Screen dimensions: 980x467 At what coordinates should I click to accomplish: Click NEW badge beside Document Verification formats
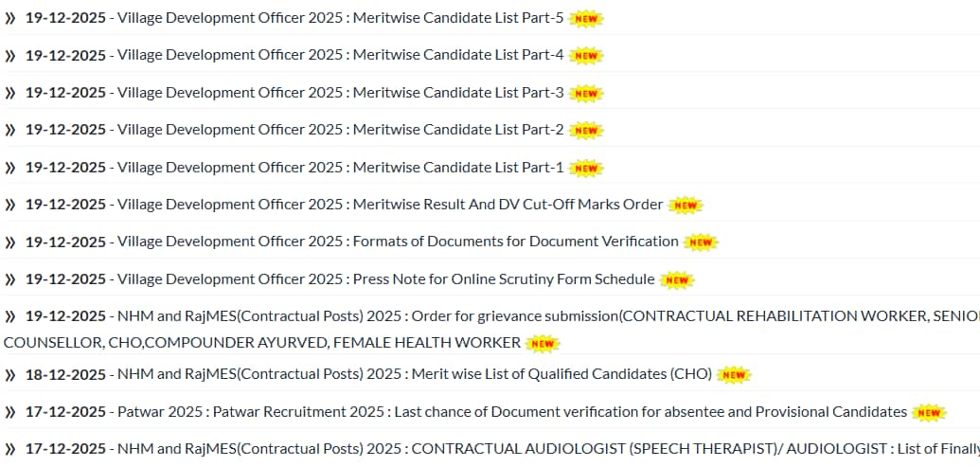coord(701,242)
